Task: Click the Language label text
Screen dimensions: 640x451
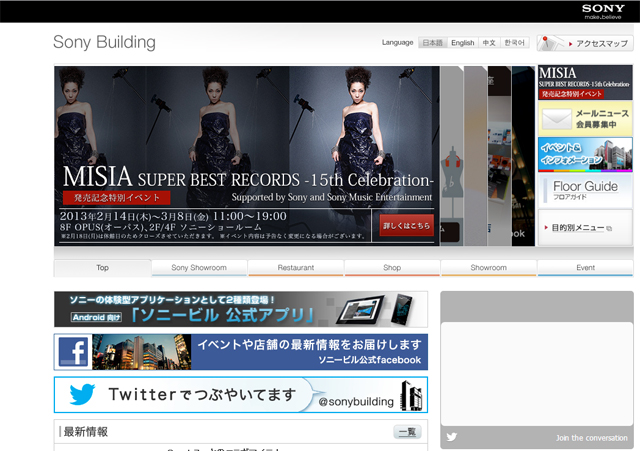Action: pyautogui.click(x=398, y=42)
